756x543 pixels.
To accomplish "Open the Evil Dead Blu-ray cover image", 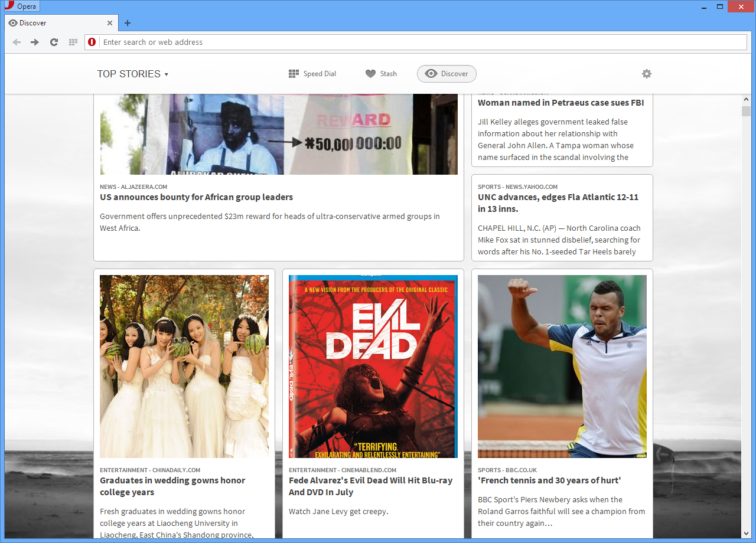I will point(373,367).
